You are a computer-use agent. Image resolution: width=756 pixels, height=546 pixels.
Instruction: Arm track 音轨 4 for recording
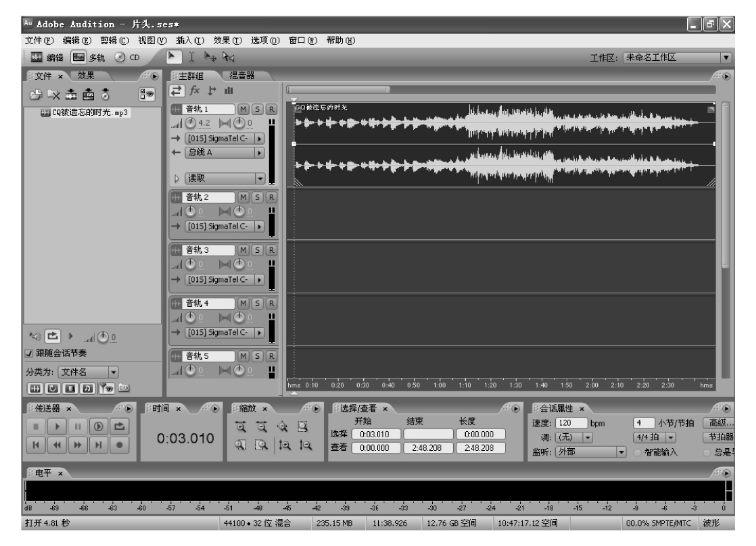pyautogui.click(x=271, y=303)
